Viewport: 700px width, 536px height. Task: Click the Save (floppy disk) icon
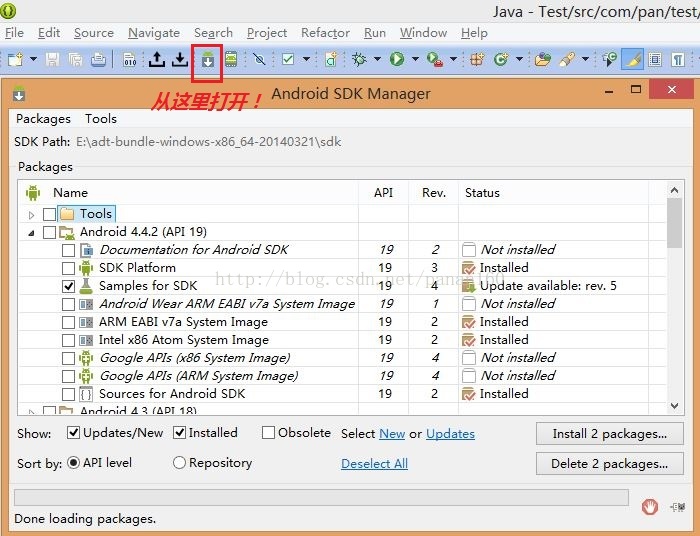pyautogui.click(x=53, y=59)
